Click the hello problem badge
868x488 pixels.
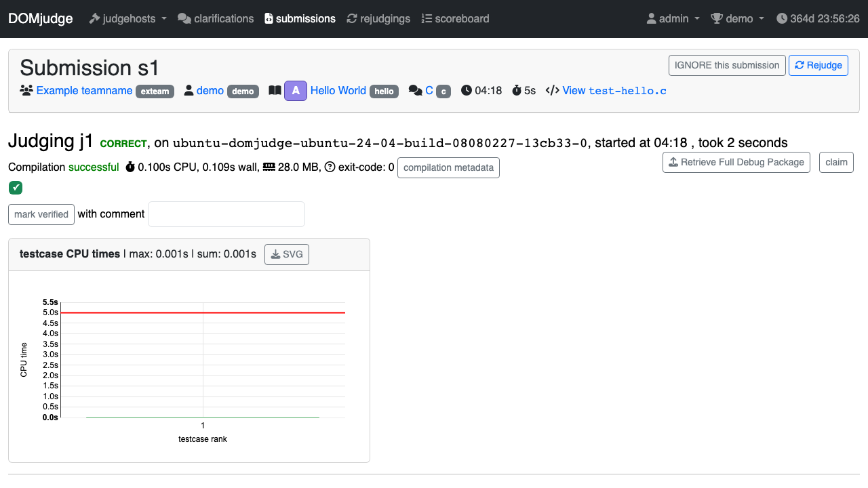(x=384, y=91)
